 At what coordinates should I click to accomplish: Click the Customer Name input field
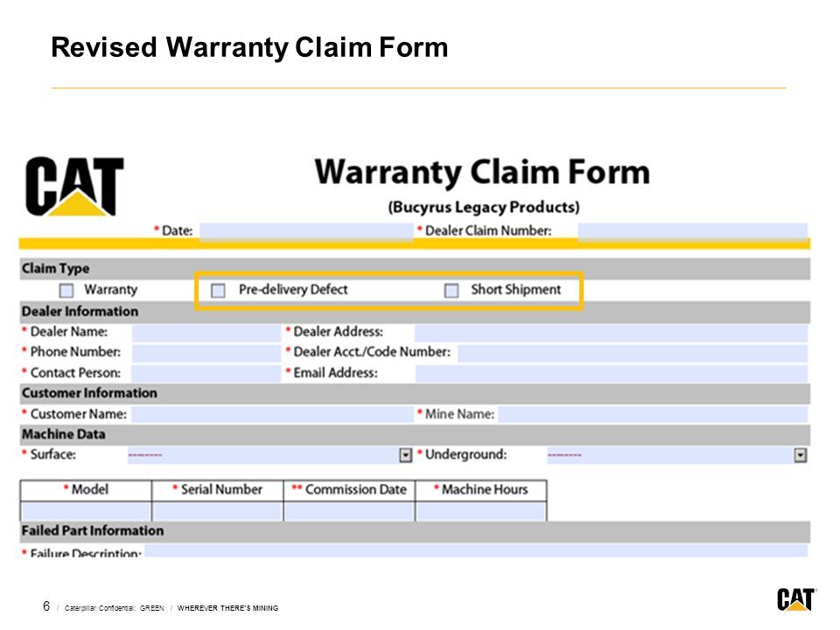[x=272, y=415]
